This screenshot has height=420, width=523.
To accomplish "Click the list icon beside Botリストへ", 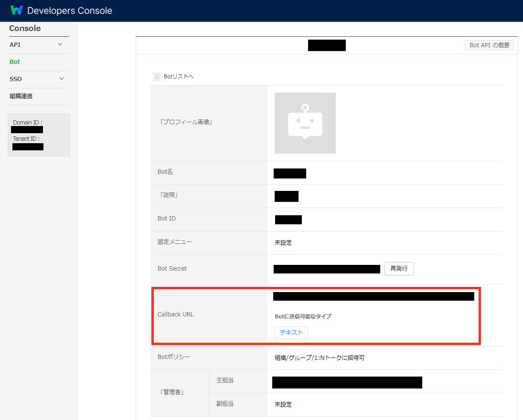I will [157, 76].
